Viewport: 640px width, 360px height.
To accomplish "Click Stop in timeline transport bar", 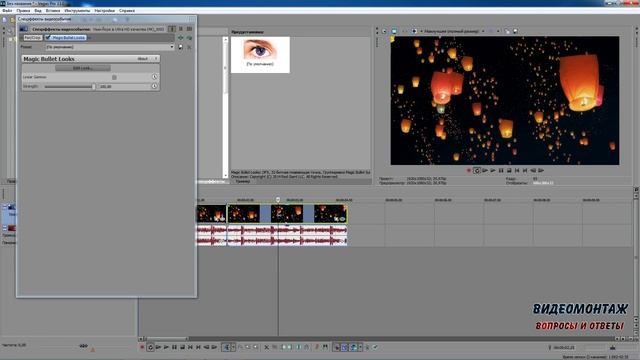I will 182,347.
